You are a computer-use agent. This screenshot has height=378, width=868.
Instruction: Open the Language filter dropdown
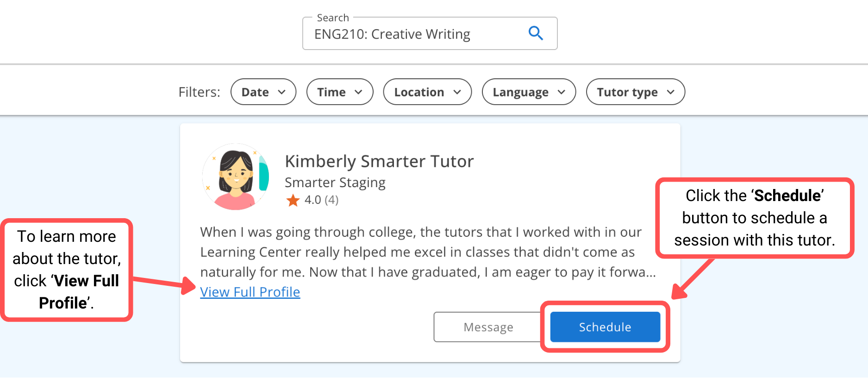click(528, 92)
